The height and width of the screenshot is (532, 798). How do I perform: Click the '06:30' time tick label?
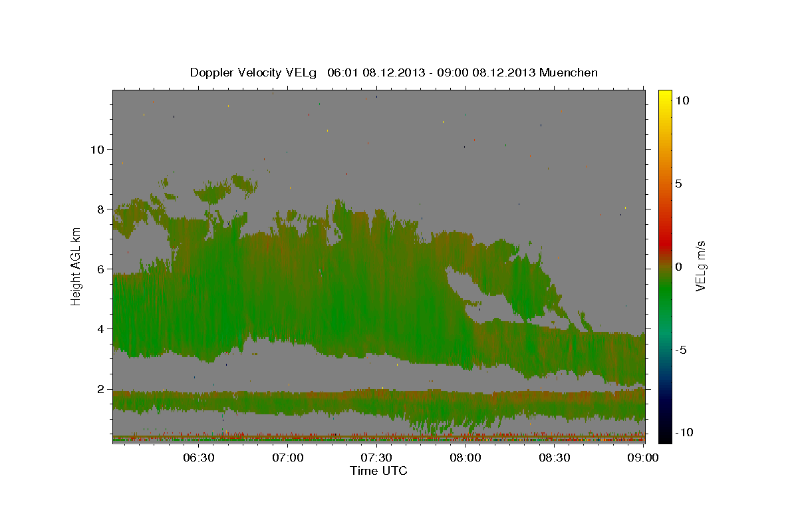click(x=199, y=458)
